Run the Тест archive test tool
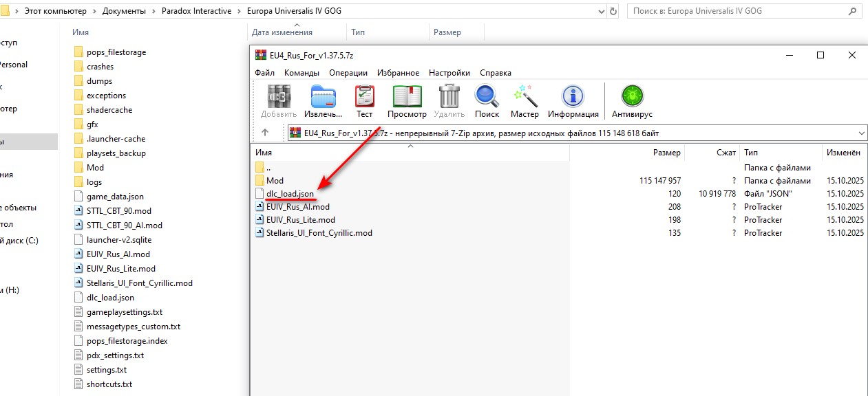Screen dimensions: 868x396 tap(364, 101)
